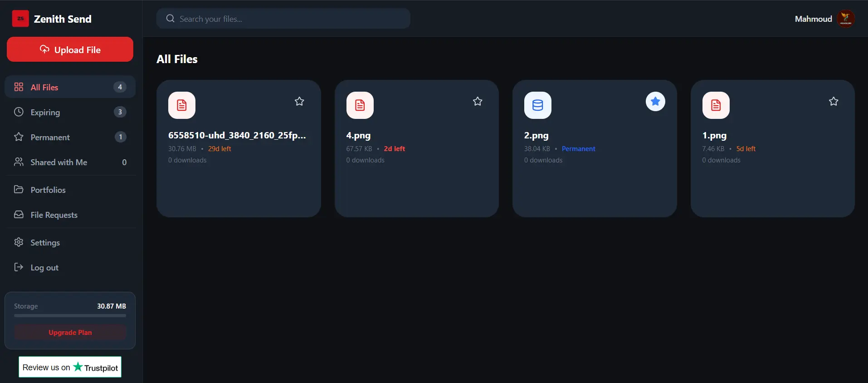
Task: Show Permanent files in sidebar
Action: click(70, 137)
